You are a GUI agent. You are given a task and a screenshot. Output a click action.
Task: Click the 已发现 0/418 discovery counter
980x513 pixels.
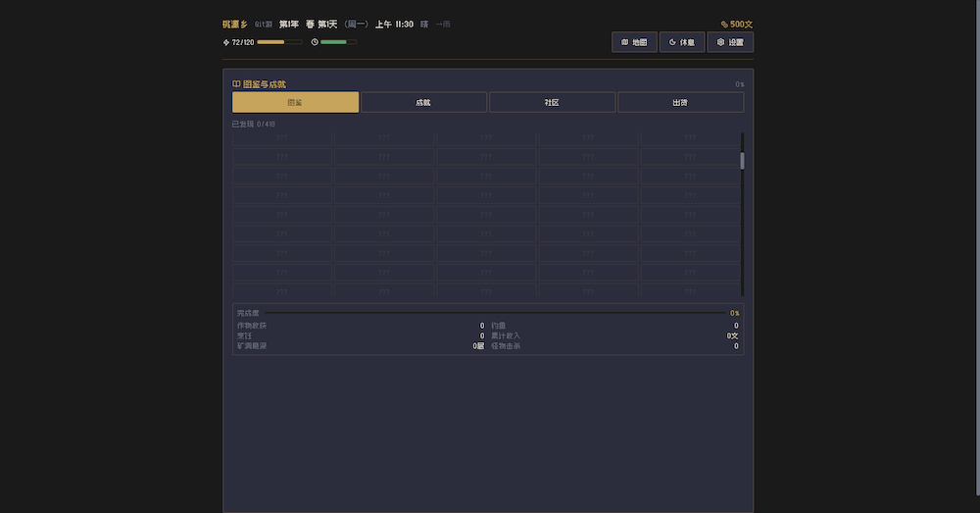click(254, 125)
